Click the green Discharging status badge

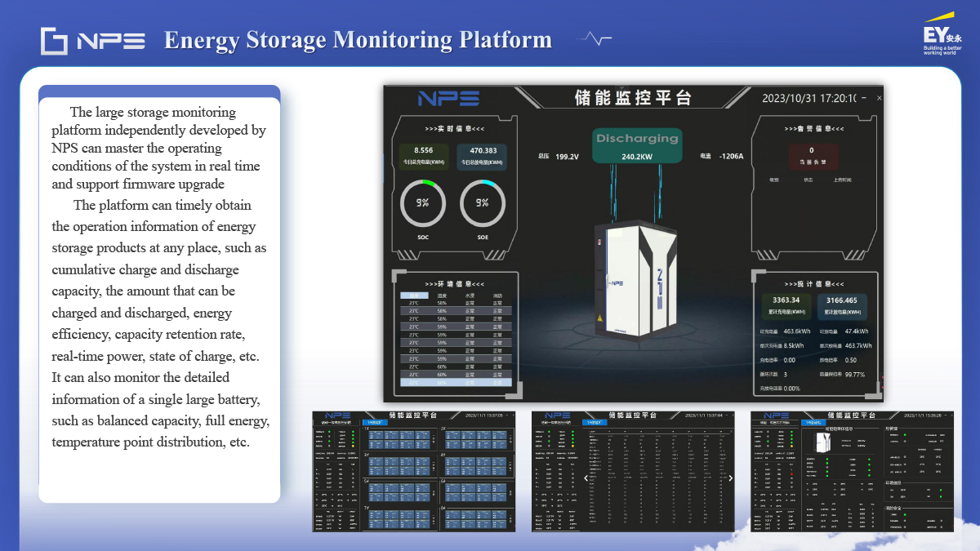(637, 145)
